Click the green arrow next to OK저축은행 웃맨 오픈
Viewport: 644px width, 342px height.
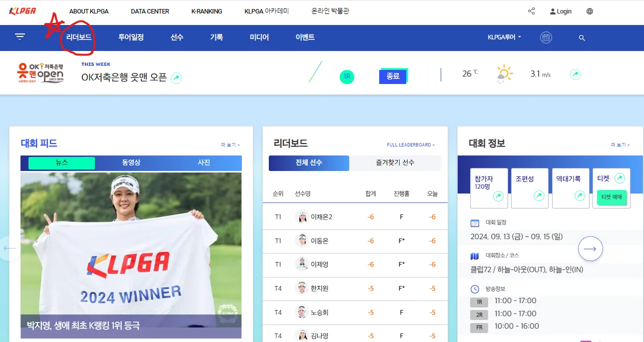(x=175, y=78)
